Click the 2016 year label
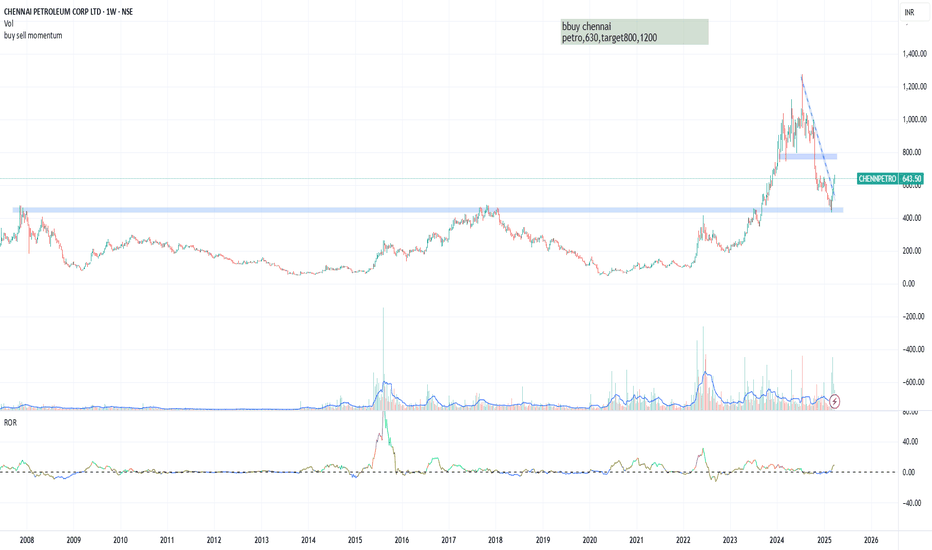Image resolution: width=932 pixels, height=550 pixels. pyautogui.click(x=402, y=540)
